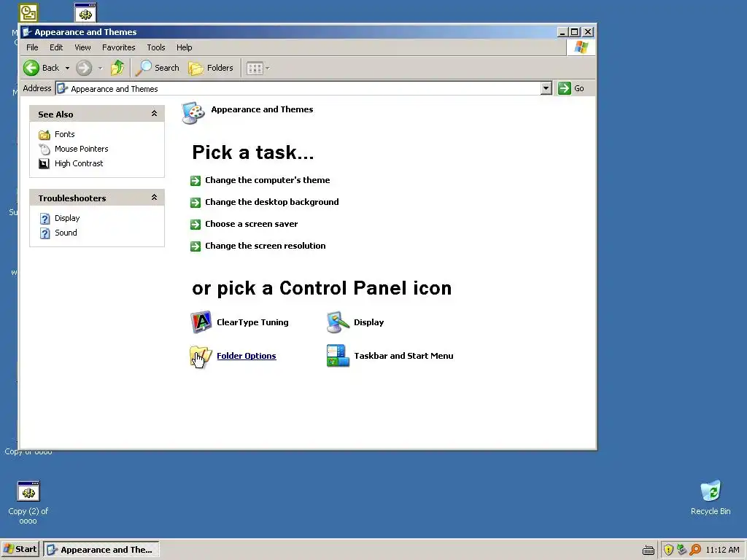Viewport: 747px width, 560px height.
Task: Click the Mouse Pointers icon
Action: (44, 149)
